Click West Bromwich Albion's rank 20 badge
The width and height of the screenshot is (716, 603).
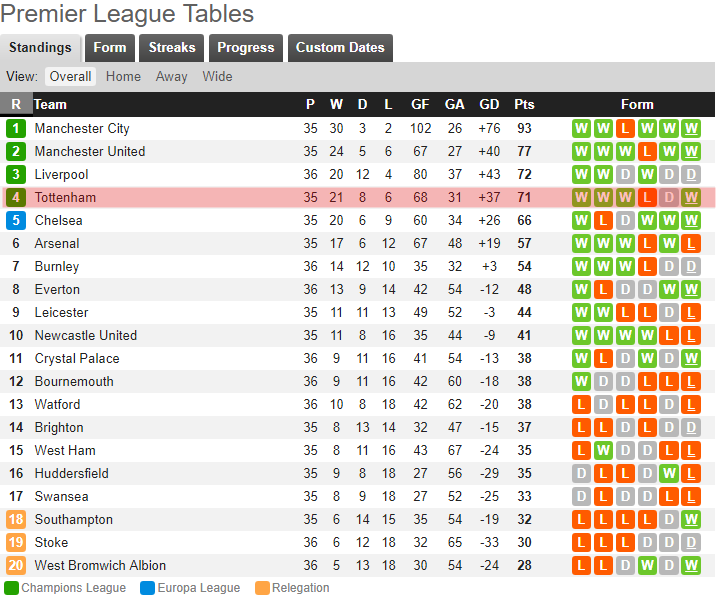pos(16,566)
